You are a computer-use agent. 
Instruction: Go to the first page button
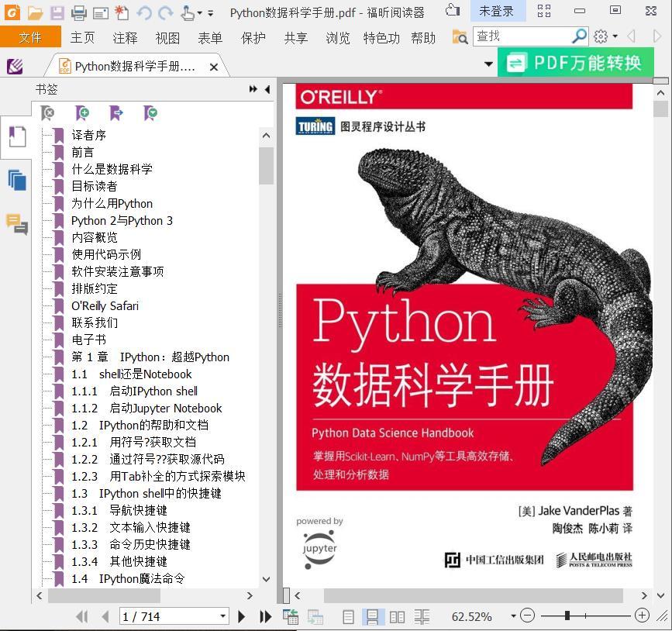(x=82, y=616)
